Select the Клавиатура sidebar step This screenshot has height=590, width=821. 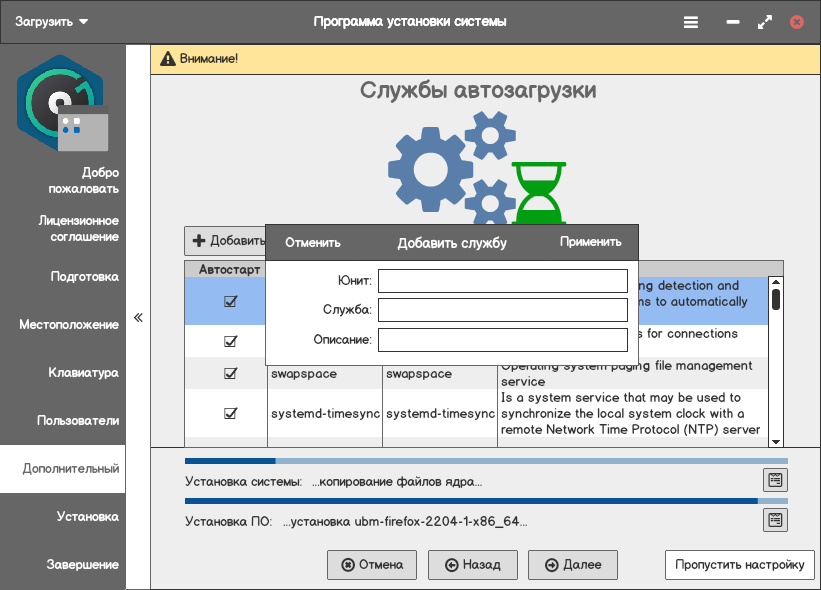coord(83,373)
